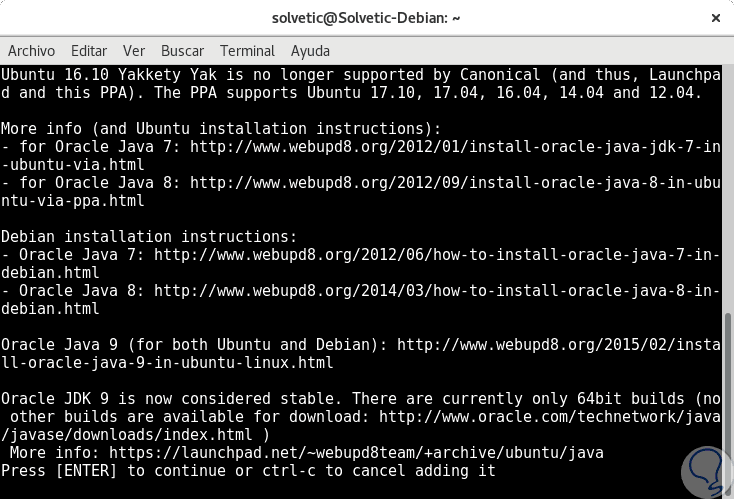Image resolution: width=734 pixels, height=499 pixels.
Task: Click the 'ntu-via-ppa.html' wrapped line
Action: pyautogui.click(x=73, y=200)
